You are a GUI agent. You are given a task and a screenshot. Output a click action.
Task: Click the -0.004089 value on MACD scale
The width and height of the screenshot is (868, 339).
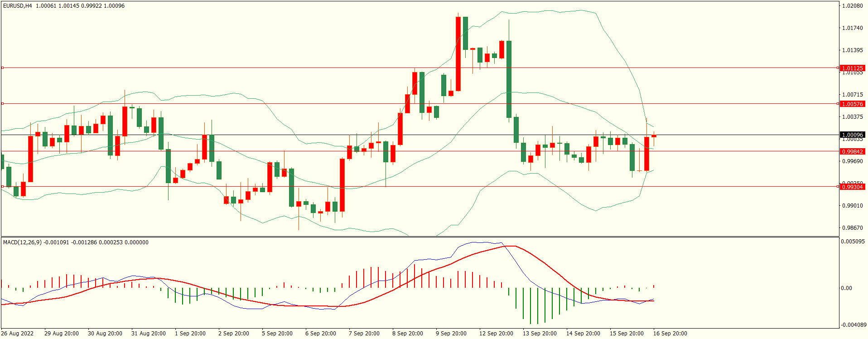pyautogui.click(x=853, y=325)
